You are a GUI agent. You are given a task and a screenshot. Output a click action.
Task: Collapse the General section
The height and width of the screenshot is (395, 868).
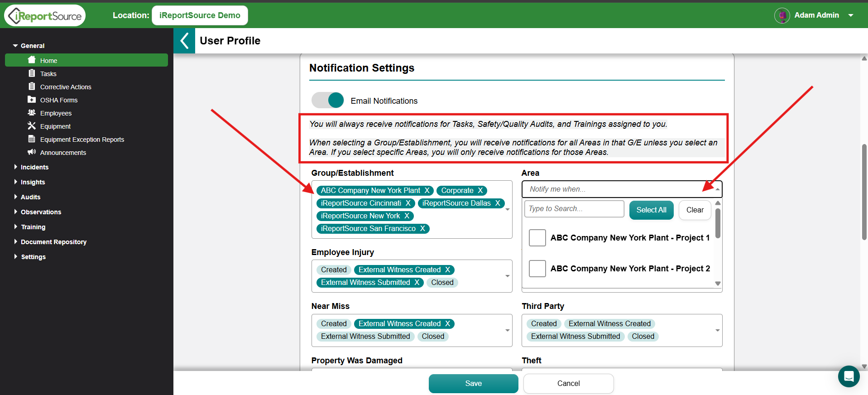[x=15, y=46]
